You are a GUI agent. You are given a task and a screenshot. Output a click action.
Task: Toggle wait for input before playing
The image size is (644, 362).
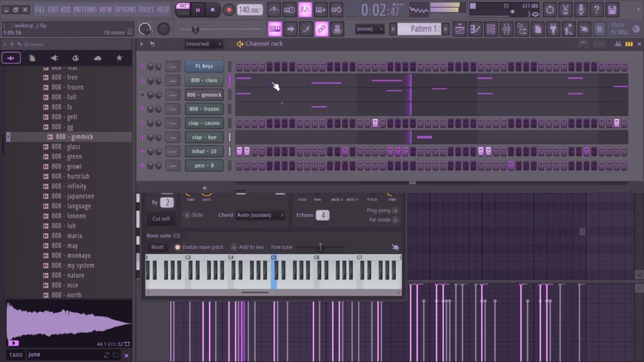click(289, 10)
